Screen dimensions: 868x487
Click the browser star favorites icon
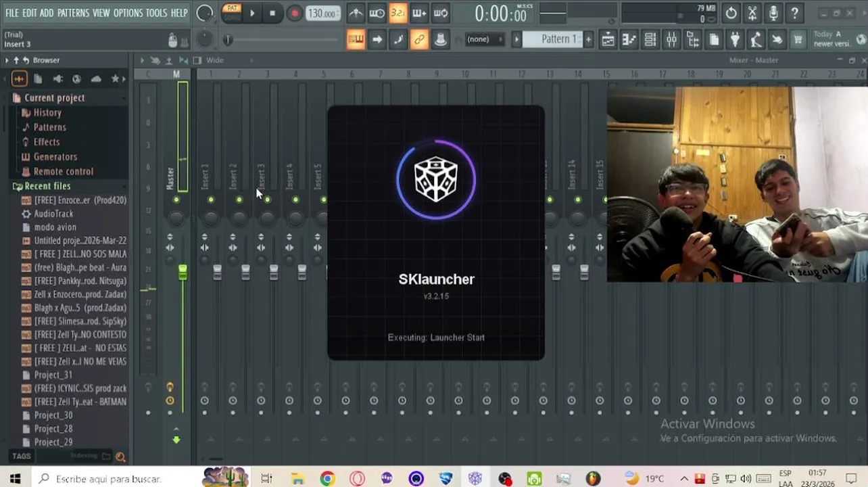pyautogui.click(x=115, y=79)
